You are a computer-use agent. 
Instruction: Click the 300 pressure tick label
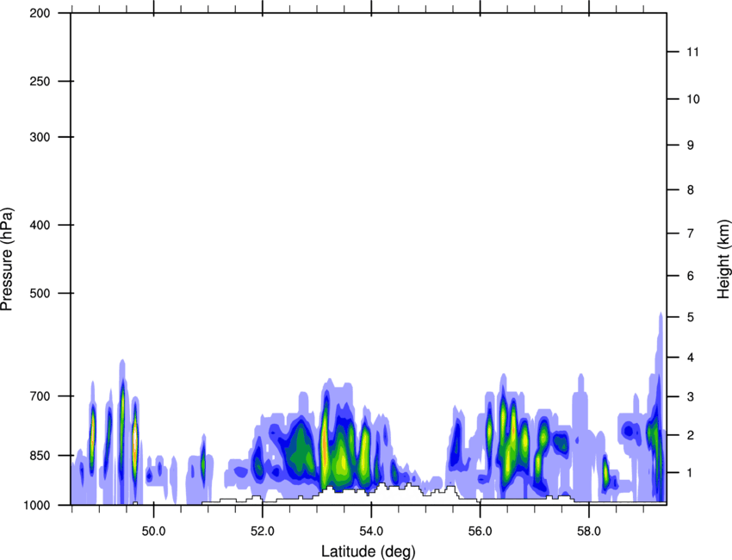40,137
